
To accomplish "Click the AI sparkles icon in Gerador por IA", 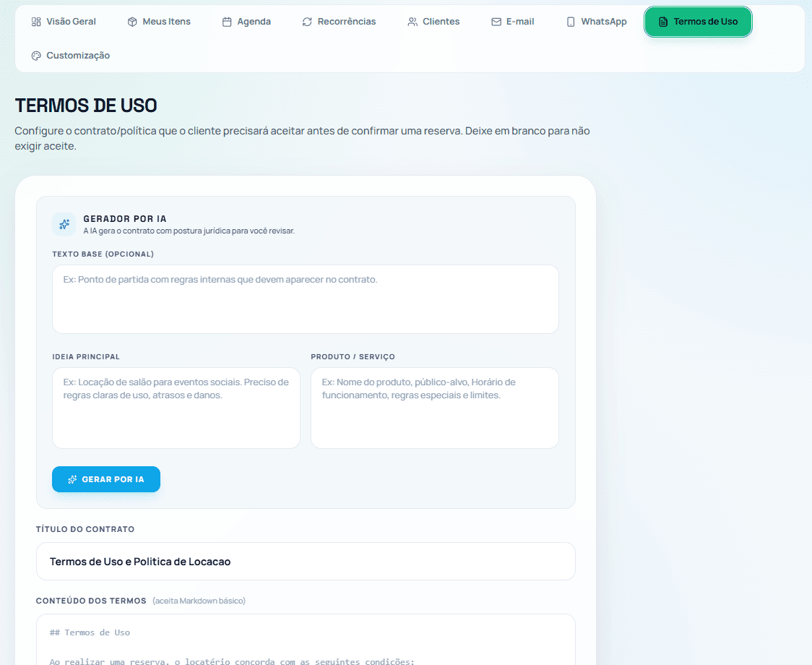I will 64,224.
